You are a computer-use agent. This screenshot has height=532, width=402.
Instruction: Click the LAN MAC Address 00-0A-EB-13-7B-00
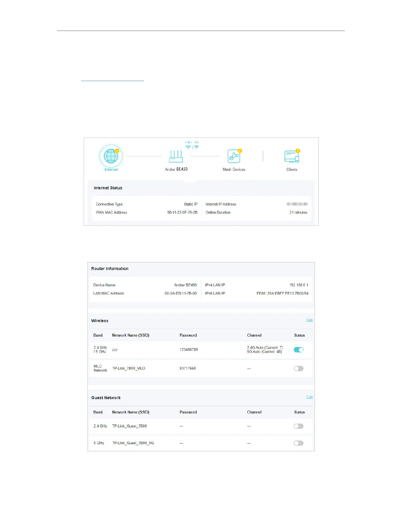tap(180, 294)
